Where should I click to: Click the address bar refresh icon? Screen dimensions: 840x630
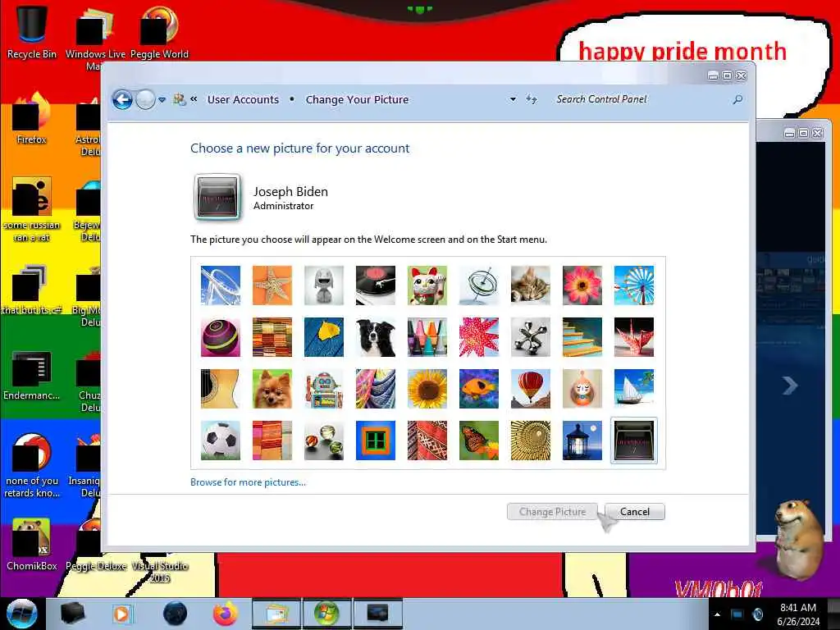click(x=531, y=99)
